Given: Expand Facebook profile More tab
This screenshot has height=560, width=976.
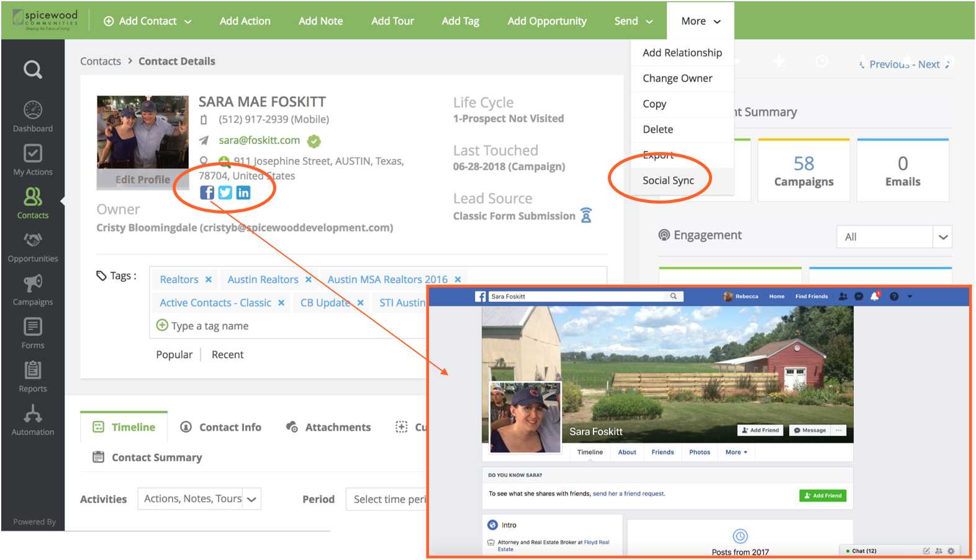Looking at the screenshot, I should 736,452.
